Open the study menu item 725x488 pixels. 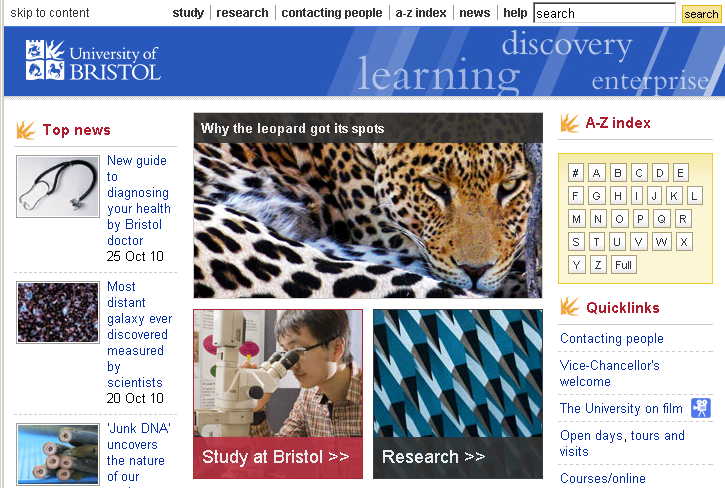pos(188,13)
